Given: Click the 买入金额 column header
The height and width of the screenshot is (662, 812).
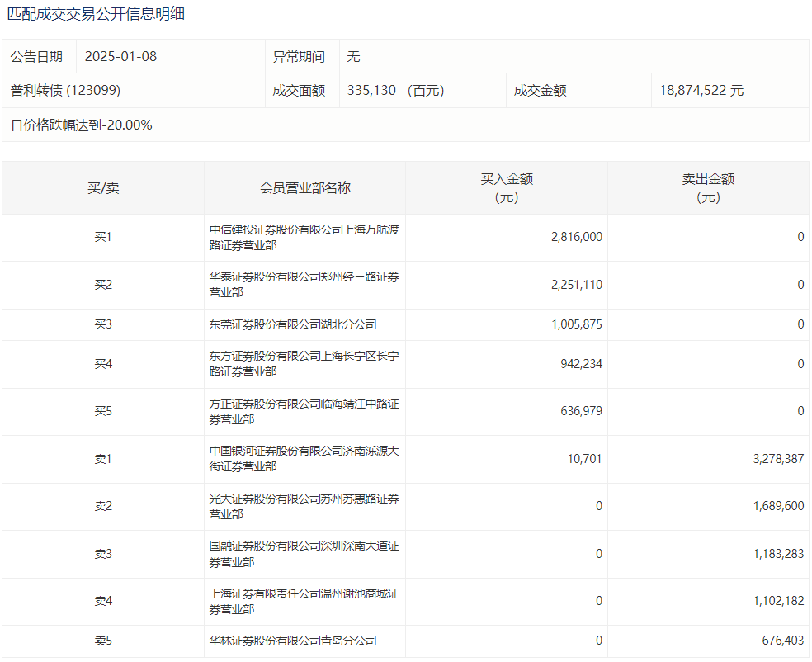Looking at the screenshot, I should point(507,188).
